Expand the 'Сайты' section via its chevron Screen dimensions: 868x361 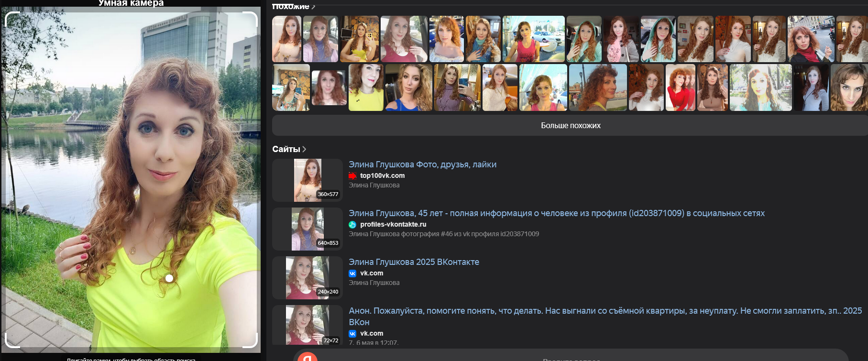tap(304, 149)
